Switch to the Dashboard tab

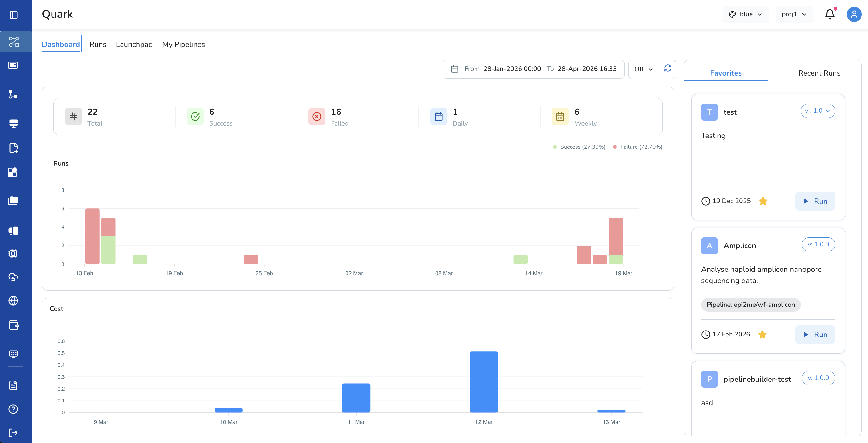click(61, 44)
